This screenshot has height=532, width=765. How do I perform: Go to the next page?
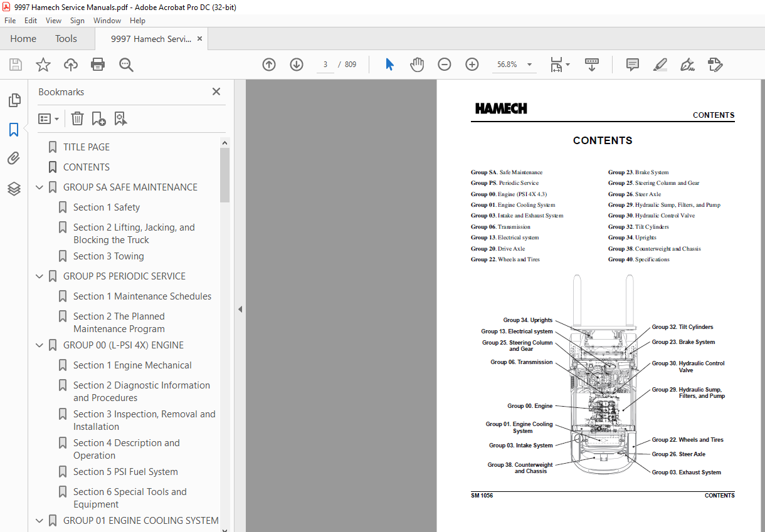pyautogui.click(x=297, y=65)
